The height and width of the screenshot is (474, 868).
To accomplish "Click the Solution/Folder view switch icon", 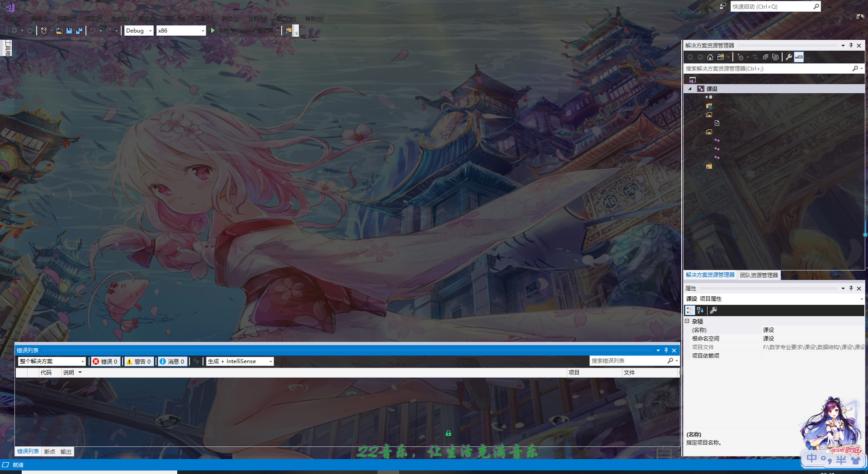I will tap(721, 57).
